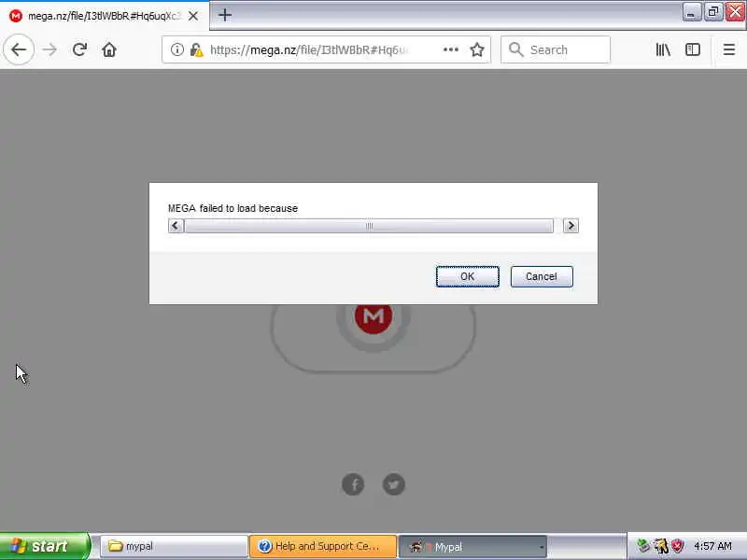Switch to Mypal browser taskbar button
This screenshot has height=560, width=747.
pyautogui.click(x=472, y=546)
